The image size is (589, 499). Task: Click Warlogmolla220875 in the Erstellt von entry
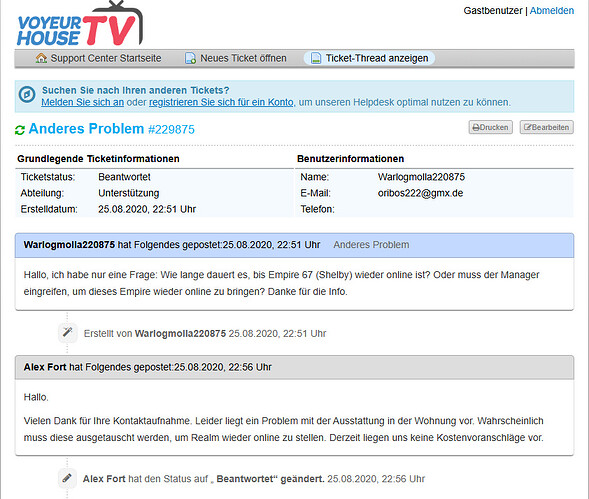(x=180, y=334)
